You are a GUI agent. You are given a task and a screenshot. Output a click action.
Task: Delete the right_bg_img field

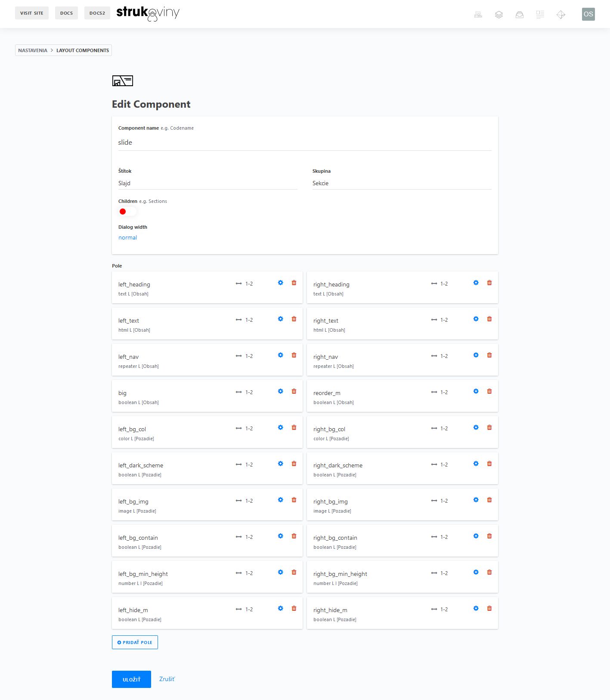pos(489,500)
